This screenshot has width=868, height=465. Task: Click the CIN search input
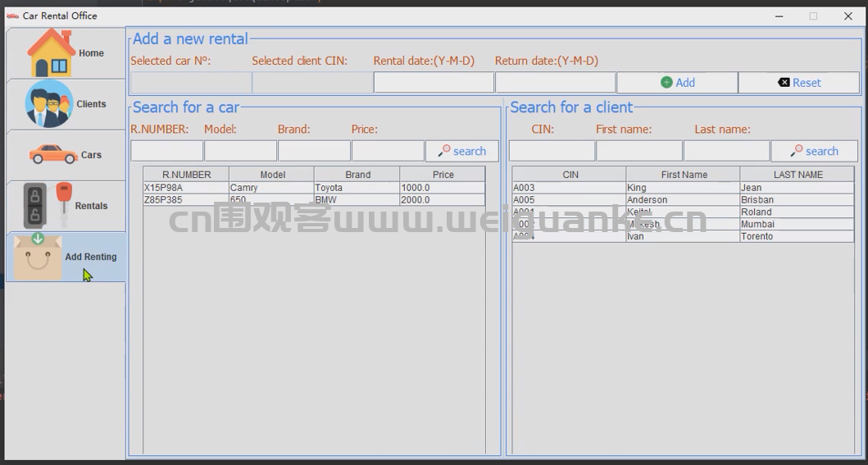coord(552,151)
